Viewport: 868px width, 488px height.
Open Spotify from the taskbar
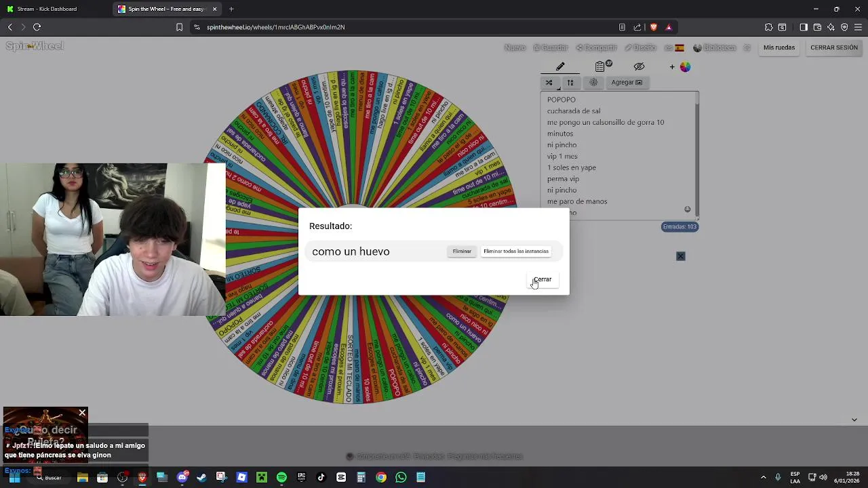(281, 477)
